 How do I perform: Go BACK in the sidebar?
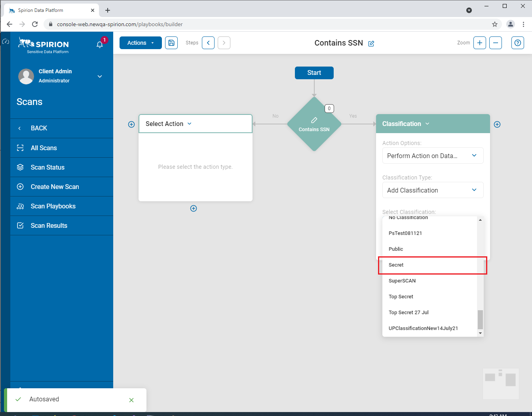62,128
